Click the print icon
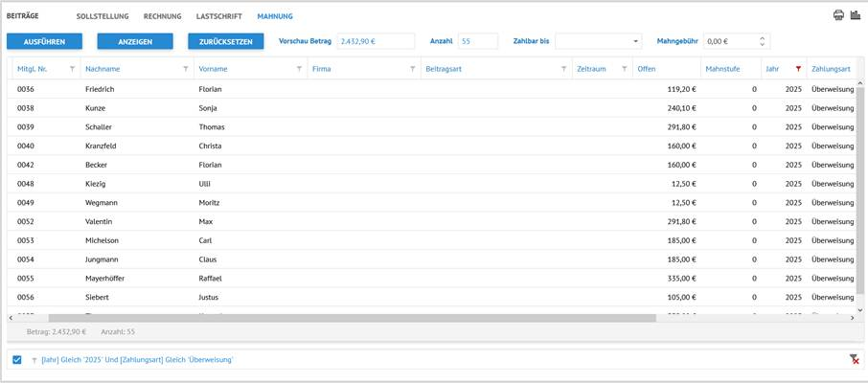Viewport: 868px width, 383px height. click(838, 15)
